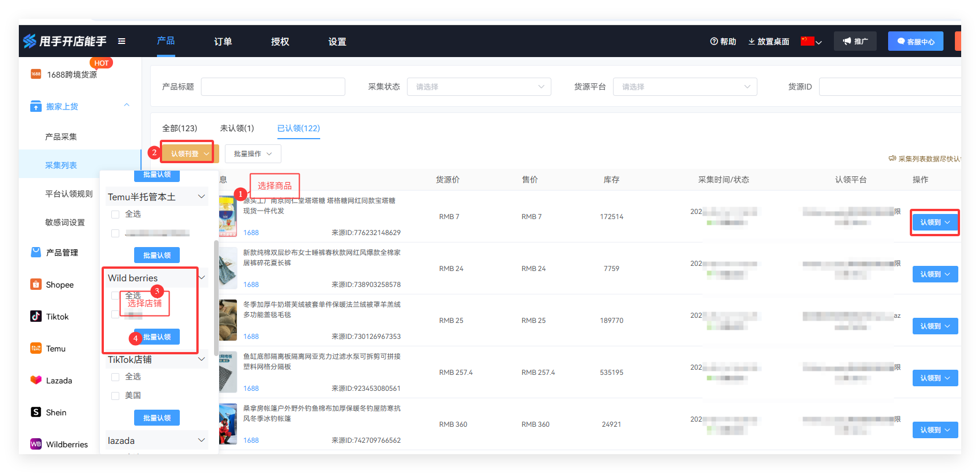
Task: Open 产品采集 in sidebar
Action: coord(61,137)
